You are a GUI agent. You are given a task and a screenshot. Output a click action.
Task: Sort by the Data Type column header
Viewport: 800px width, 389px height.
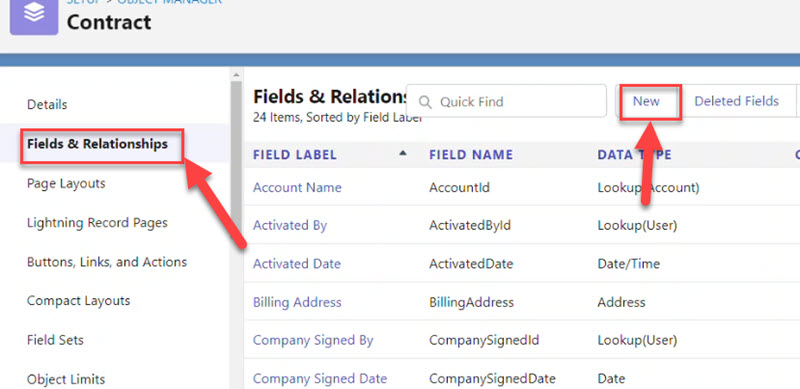click(634, 155)
